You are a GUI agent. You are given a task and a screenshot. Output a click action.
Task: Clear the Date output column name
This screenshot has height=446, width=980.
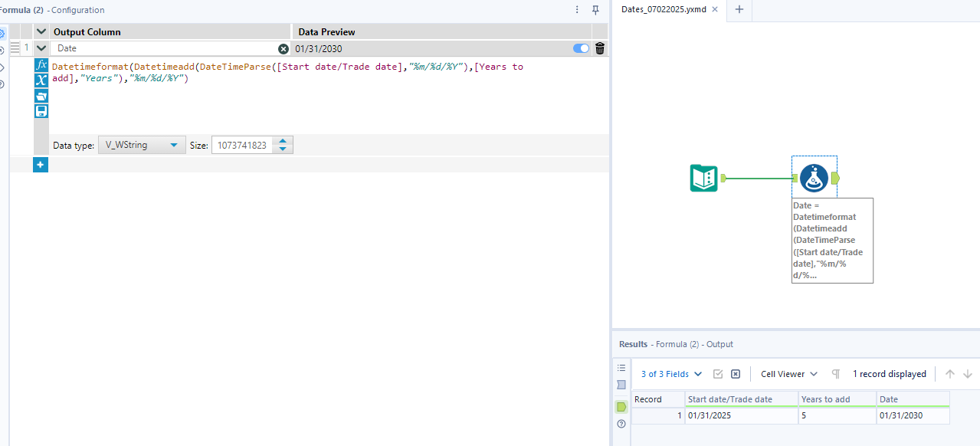pyautogui.click(x=284, y=48)
